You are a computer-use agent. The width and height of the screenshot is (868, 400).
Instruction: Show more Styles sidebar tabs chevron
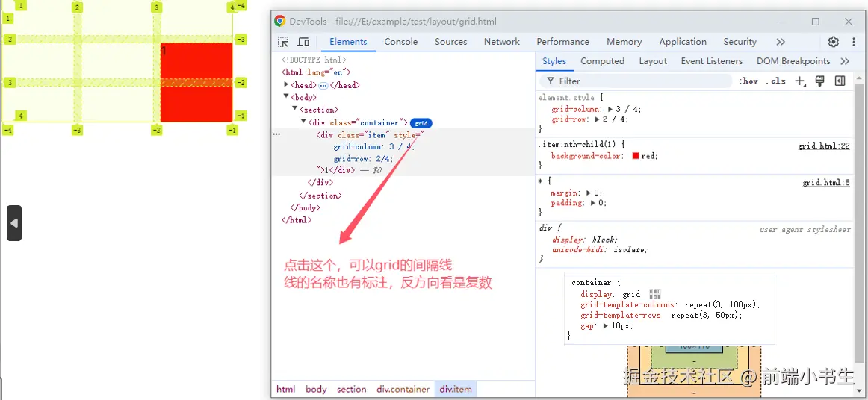click(845, 61)
